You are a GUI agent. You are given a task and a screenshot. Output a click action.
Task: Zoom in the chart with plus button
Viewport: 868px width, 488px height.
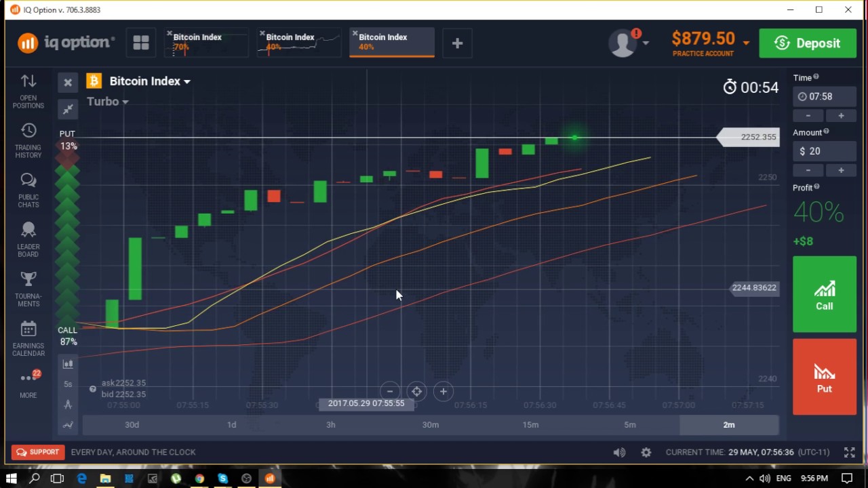[443, 391]
